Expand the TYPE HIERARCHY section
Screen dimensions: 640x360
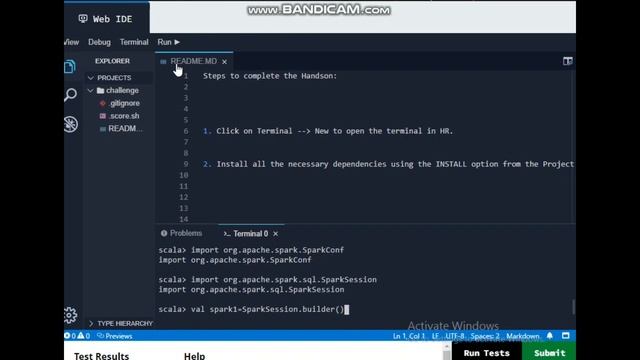(91, 324)
